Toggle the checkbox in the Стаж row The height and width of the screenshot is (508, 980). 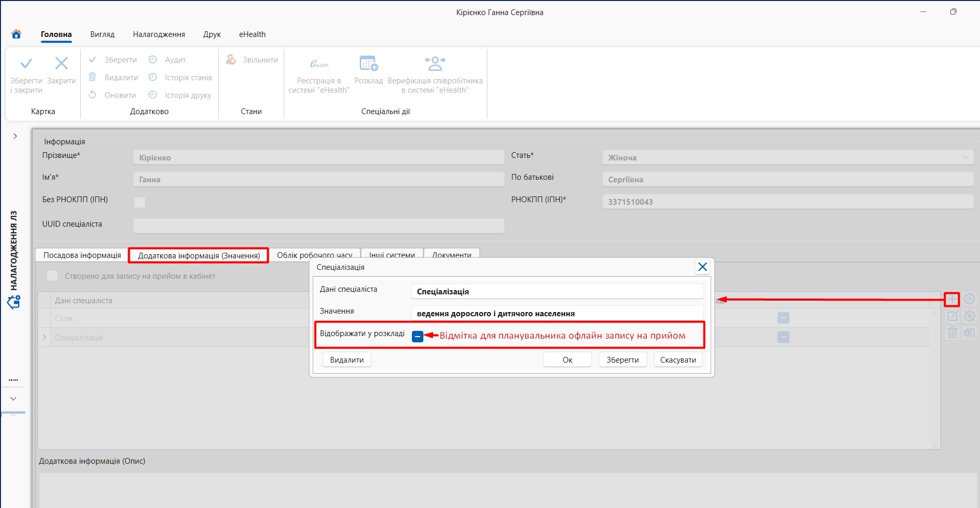783,318
